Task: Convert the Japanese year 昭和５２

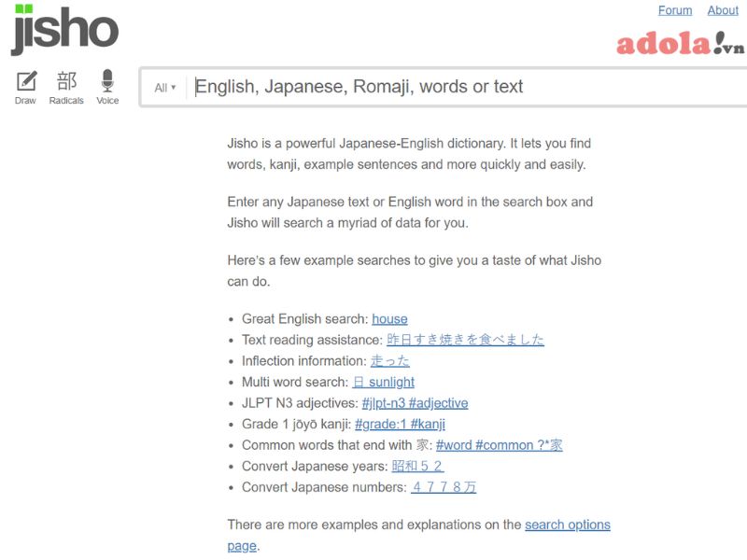Action: 417,466
